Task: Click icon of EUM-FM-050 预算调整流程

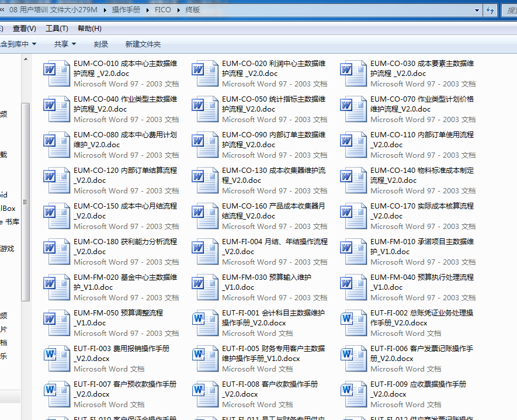Action: pos(57,322)
